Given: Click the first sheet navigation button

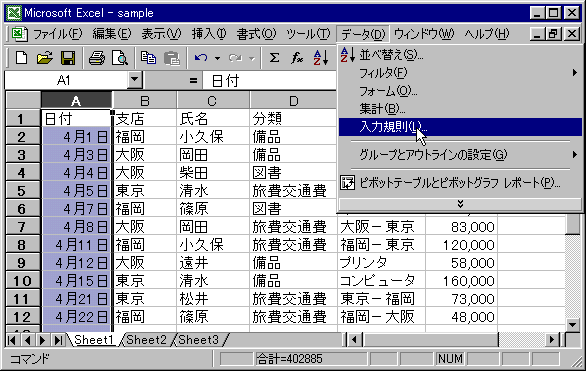Looking at the screenshot, I should [12, 340].
